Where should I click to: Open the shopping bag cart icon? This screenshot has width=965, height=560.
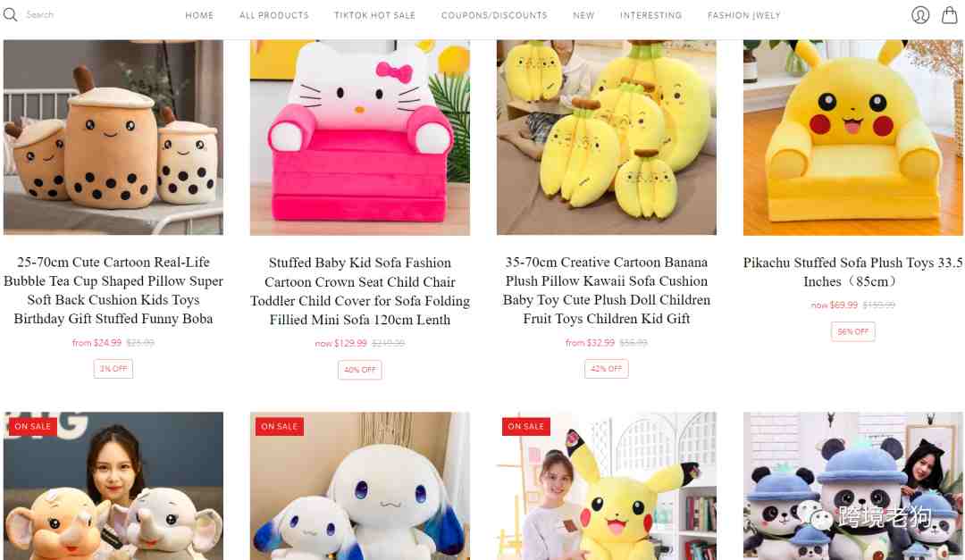[950, 15]
